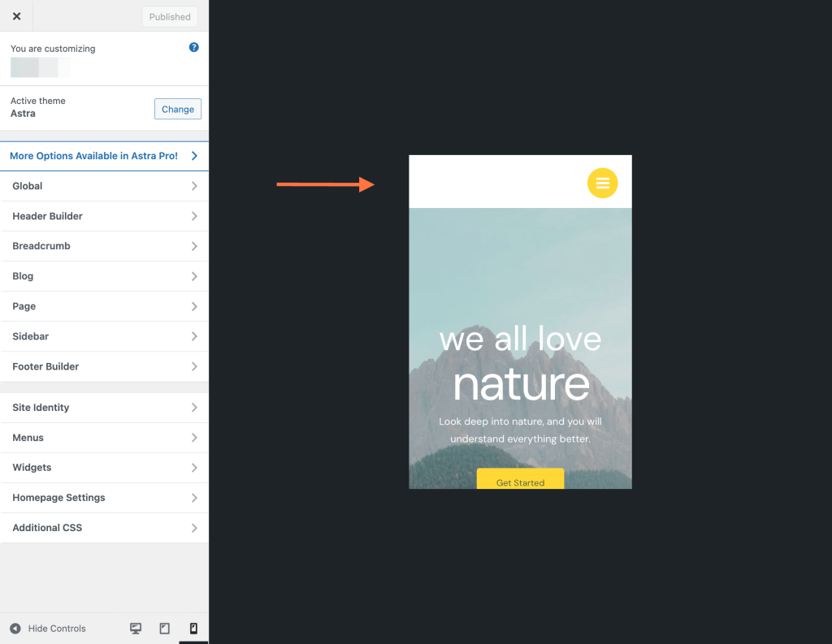832x644 pixels.
Task: Open the Breadcrumb section
Action: click(104, 246)
